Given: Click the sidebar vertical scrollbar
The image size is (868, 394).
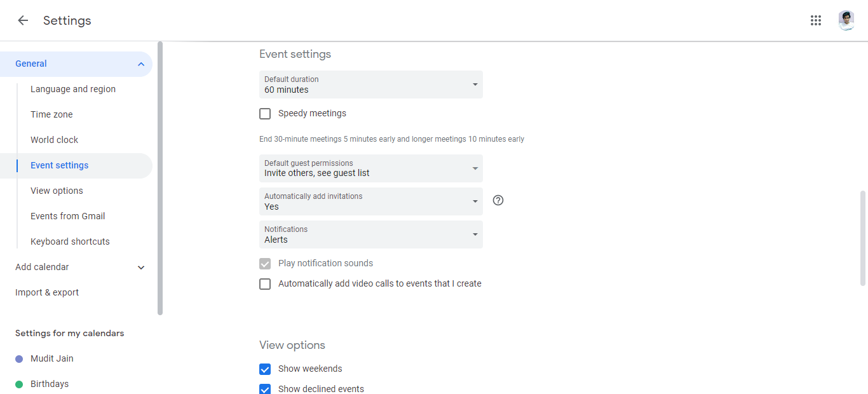Looking at the screenshot, I should click(160, 178).
